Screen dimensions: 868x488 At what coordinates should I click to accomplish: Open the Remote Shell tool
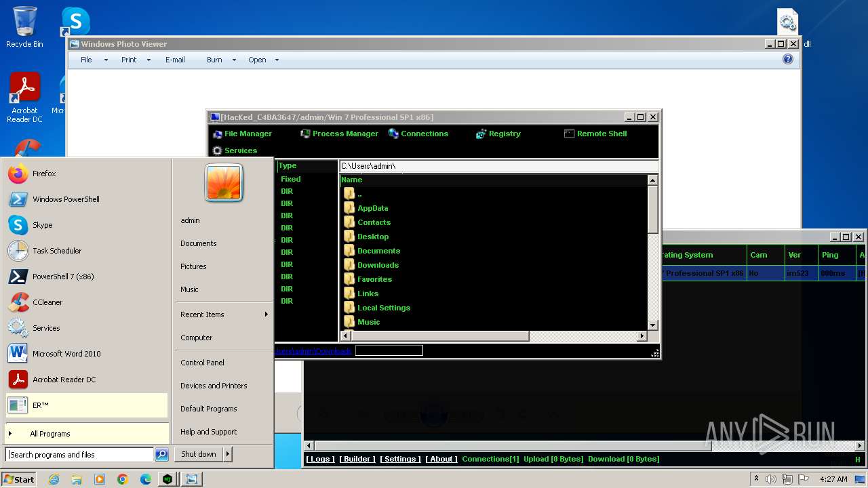(595, 134)
